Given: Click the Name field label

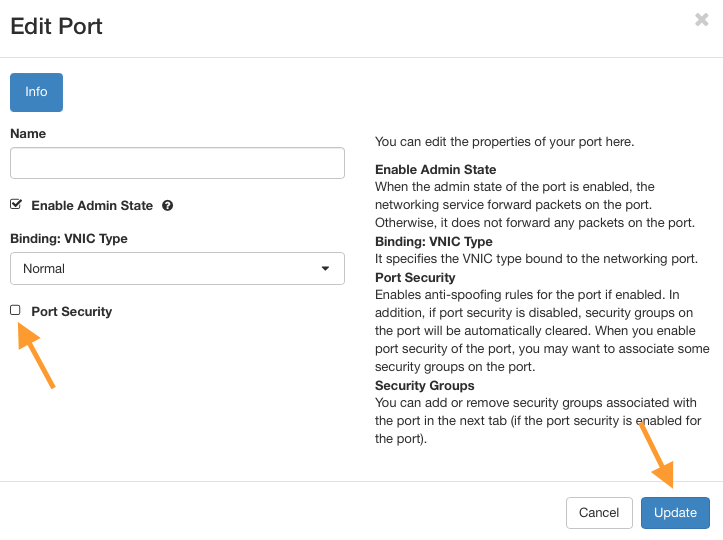Looking at the screenshot, I should pyautogui.click(x=28, y=134).
